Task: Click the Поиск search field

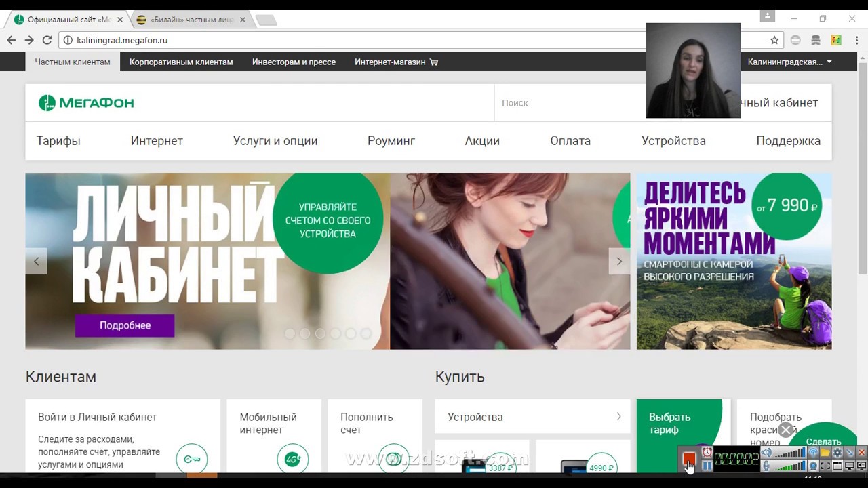Action: tap(570, 103)
